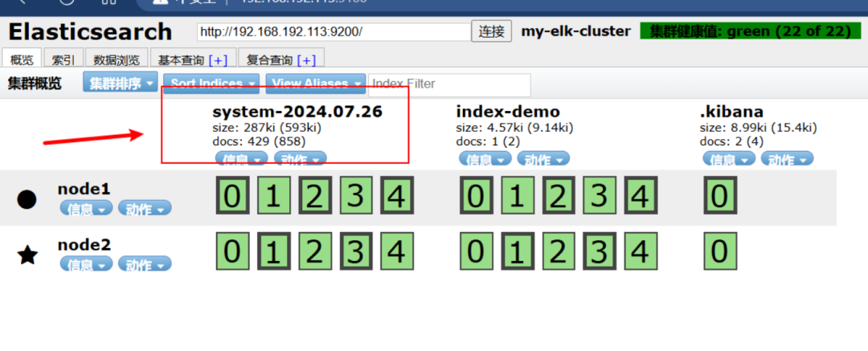Open the 索引 indices tab

63,59
